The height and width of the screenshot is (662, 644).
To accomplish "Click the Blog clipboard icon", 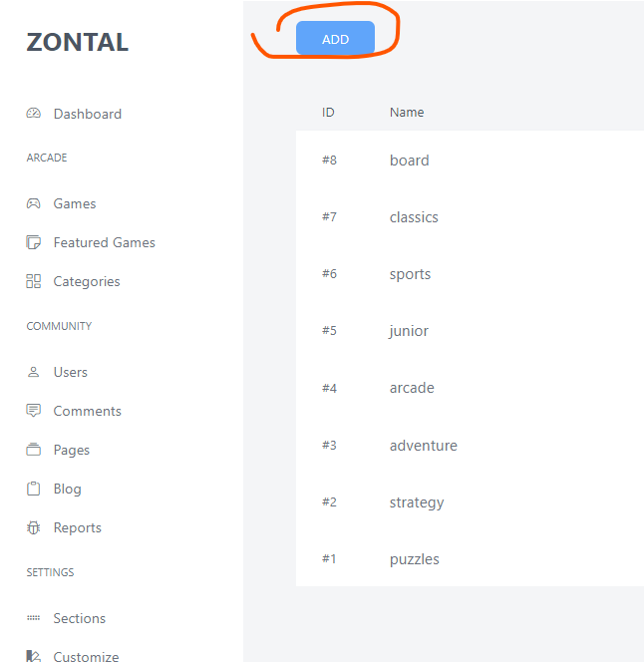I will (34, 489).
